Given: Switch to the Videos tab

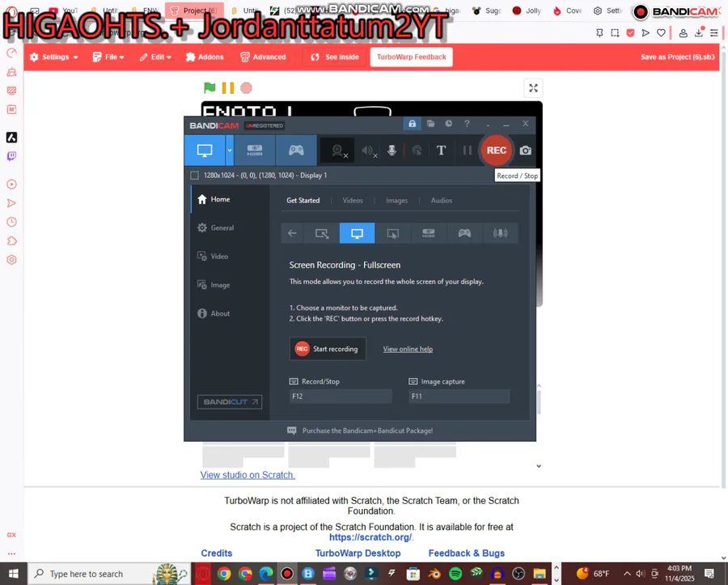Looking at the screenshot, I should point(353,201).
